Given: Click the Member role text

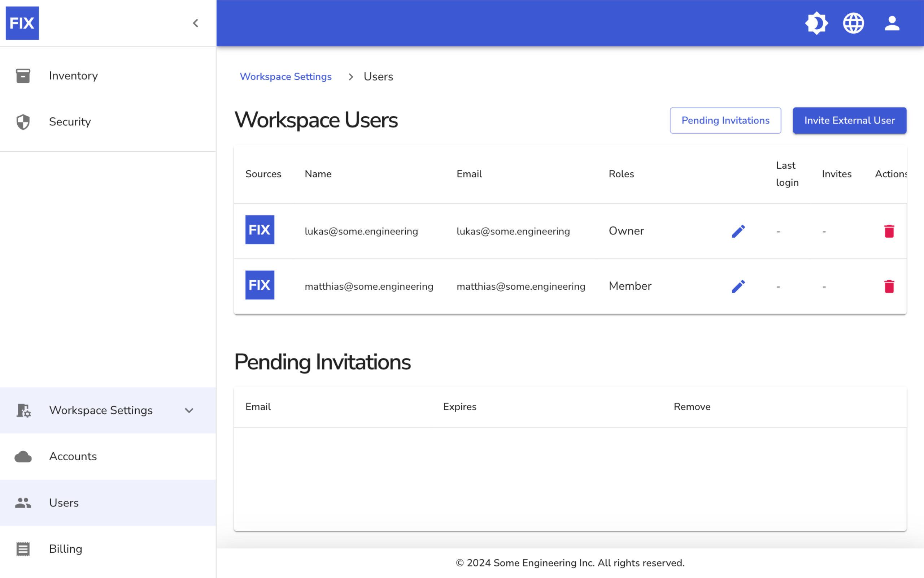Looking at the screenshot, I should pyautogui.click(x=630, y=286).
